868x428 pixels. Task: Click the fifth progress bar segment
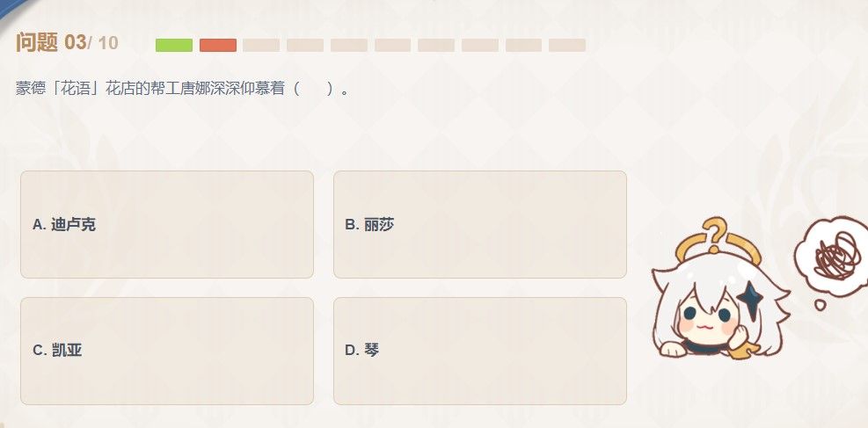[x=349, y=45]
